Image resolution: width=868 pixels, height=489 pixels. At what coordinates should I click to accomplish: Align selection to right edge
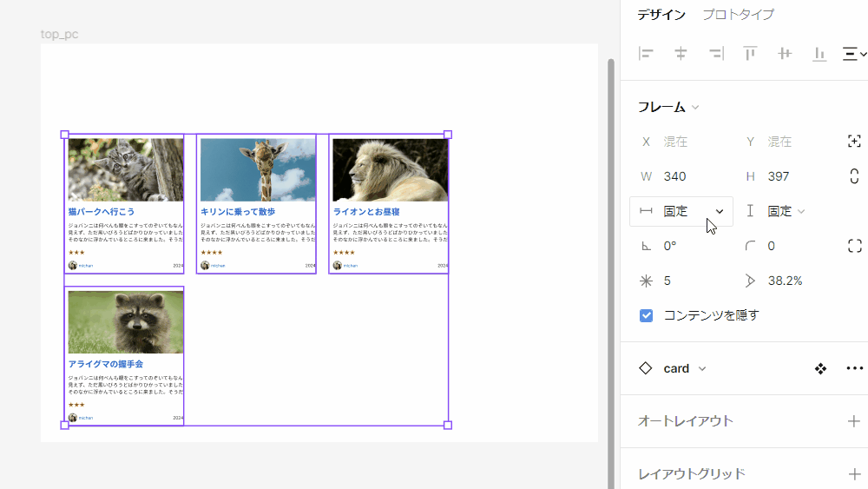(x=716, y=54)
